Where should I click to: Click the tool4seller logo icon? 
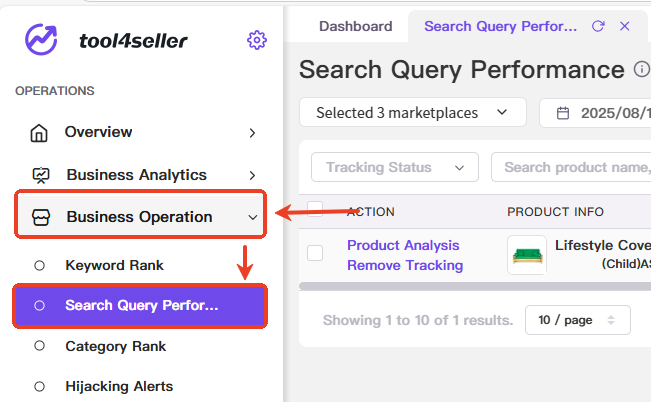(41, 39)
